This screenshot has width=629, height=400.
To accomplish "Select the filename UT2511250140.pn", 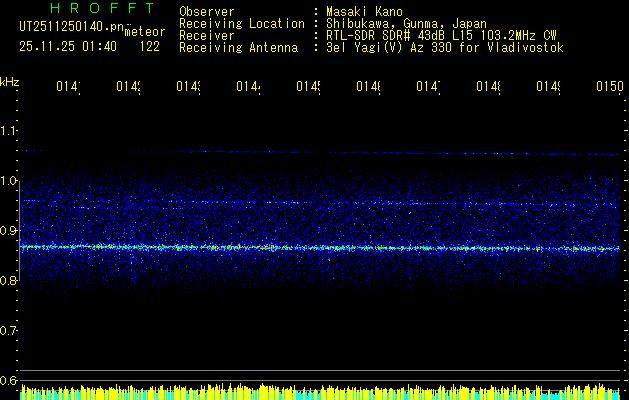I will (x=72, y=27).
